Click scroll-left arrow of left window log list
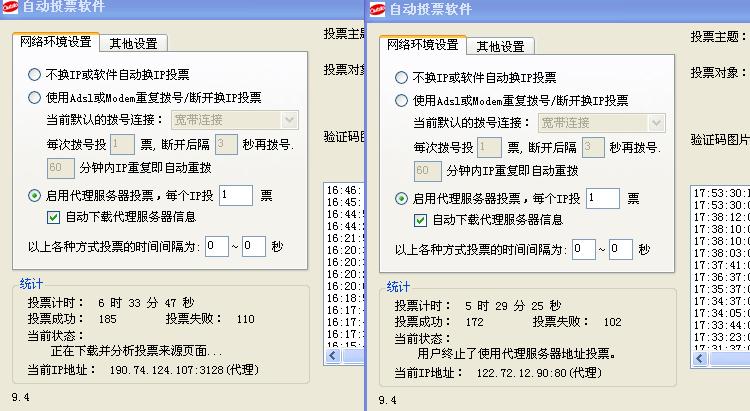 [331, 357]
